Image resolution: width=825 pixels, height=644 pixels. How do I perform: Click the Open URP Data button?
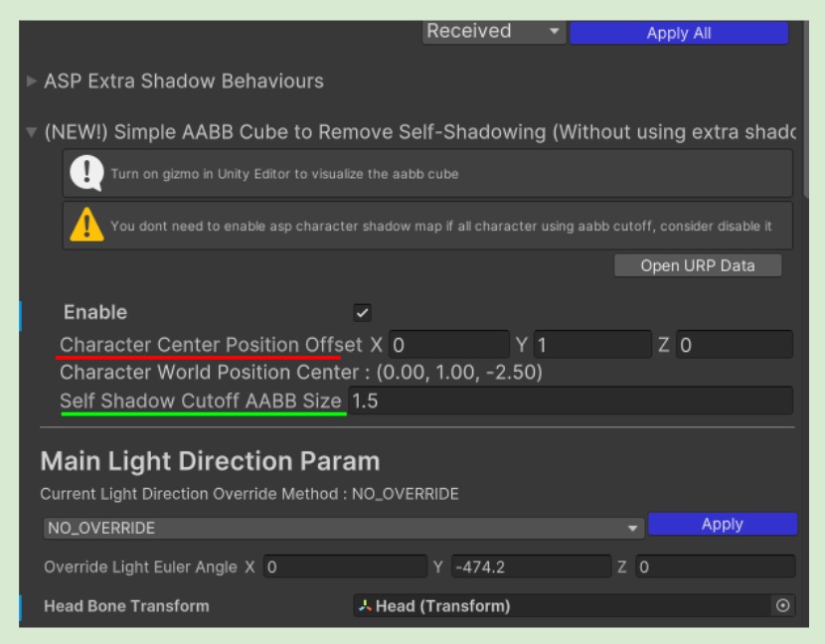click(x=697, y=265)
